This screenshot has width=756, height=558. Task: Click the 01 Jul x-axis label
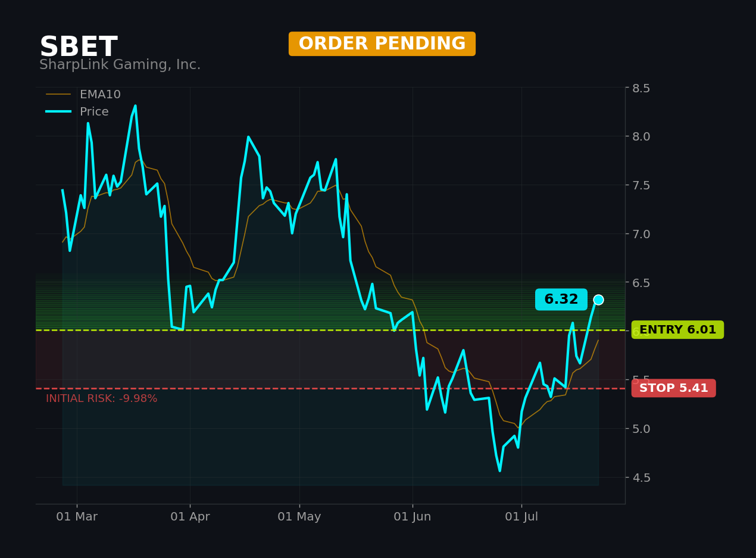click(521, 517)
